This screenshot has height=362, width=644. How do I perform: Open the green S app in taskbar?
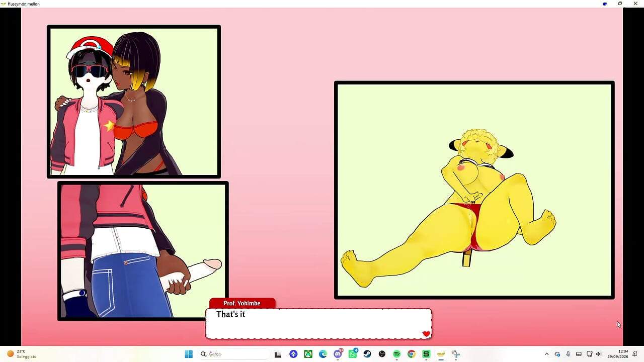pos(426,354)
